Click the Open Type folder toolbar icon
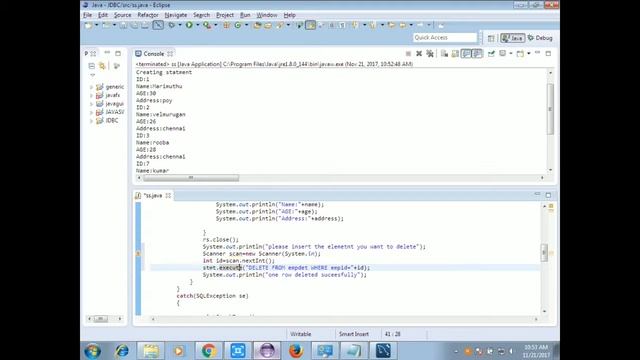Viewport: 640px width, 360px height. click(257, 25)
